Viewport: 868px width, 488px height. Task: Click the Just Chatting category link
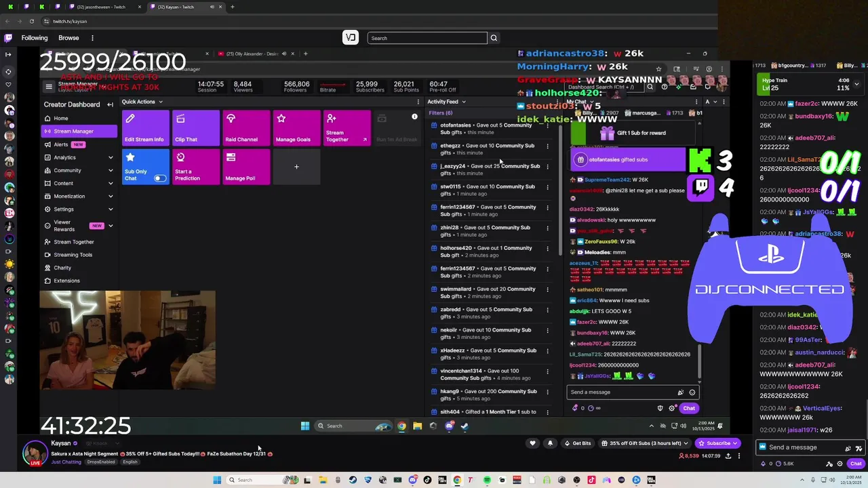pos(66,462)
